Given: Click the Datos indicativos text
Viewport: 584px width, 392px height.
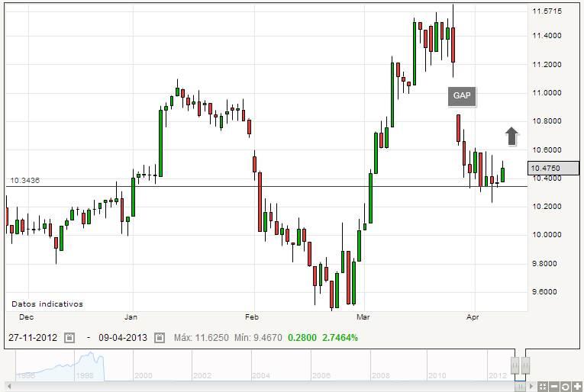Looking at the screenshot, I should [47, 304].
